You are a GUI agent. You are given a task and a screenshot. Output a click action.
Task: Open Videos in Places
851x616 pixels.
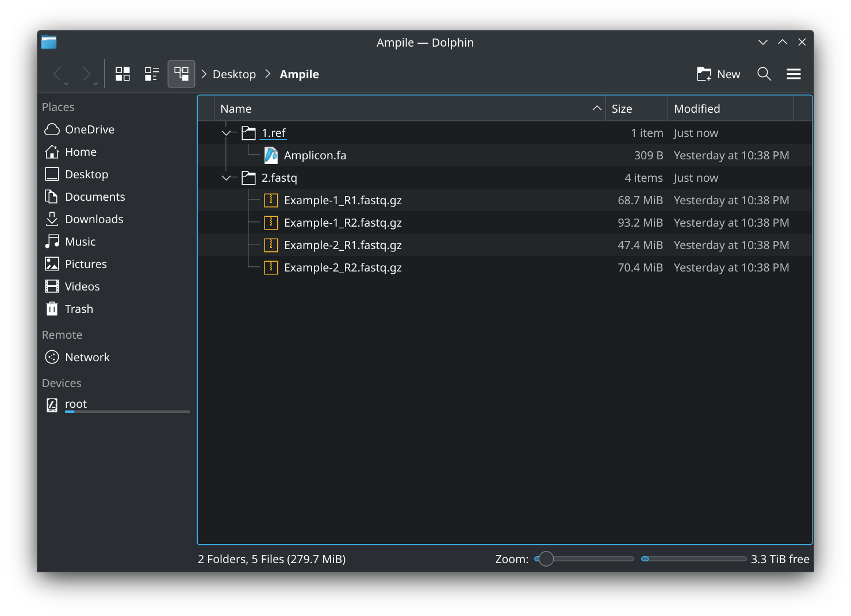pyautogui.click(x=116, y=286)
